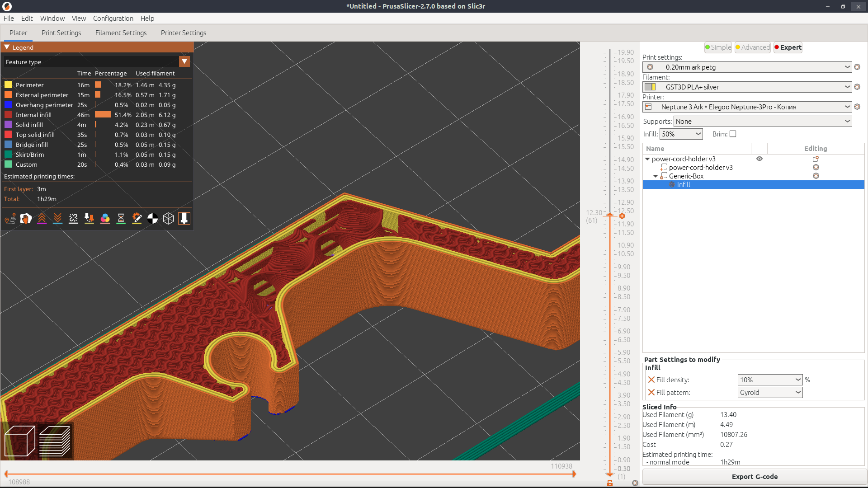This screenshot has height=488, width=868.
Task: Toggle Wipe moves visibility icon
Action: (26, 219)
